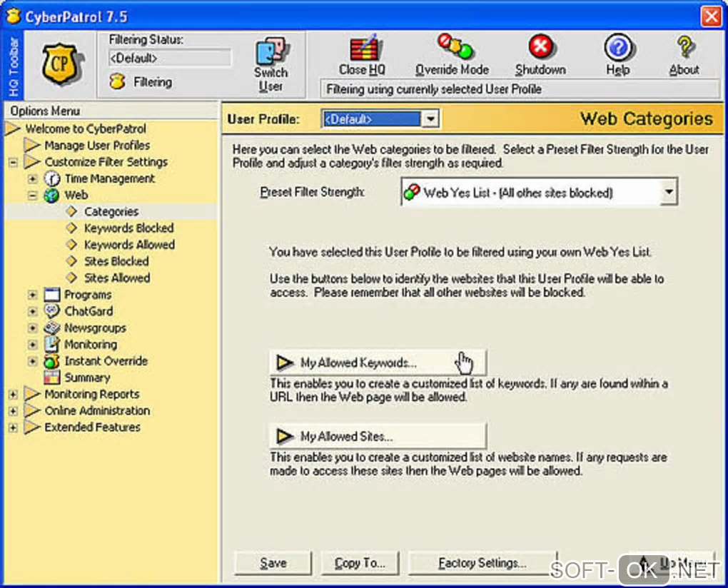Click the Filtering status shield icon
Viewport: 728px width, 588px height.
coord(118,81)
